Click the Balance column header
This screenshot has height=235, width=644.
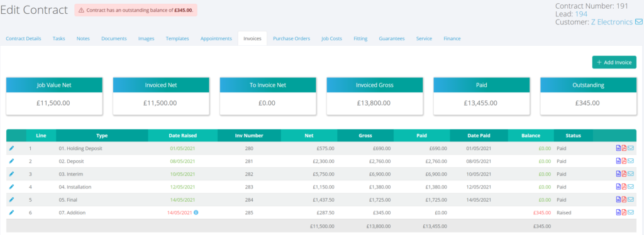point(531,135)
